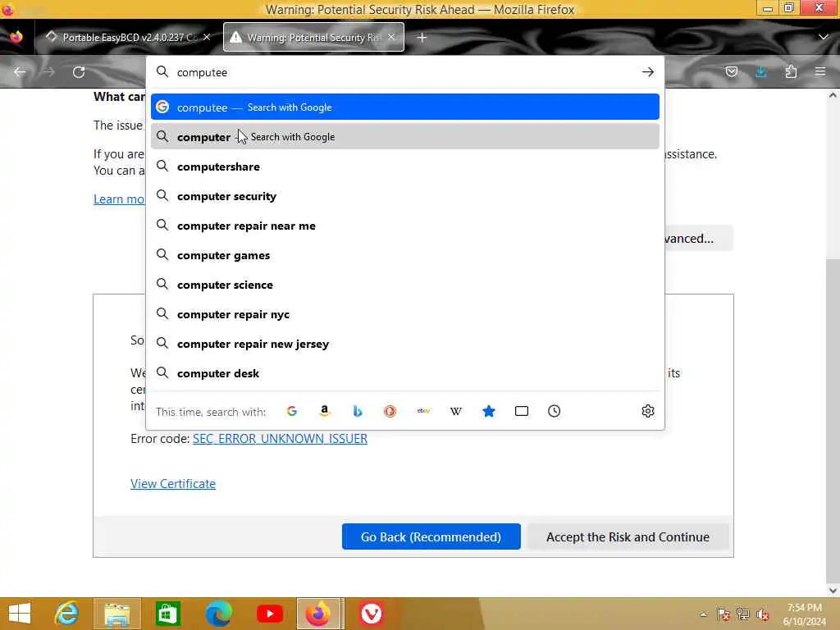
Task: Open the View Certificate link
Action: coord(173,484)
